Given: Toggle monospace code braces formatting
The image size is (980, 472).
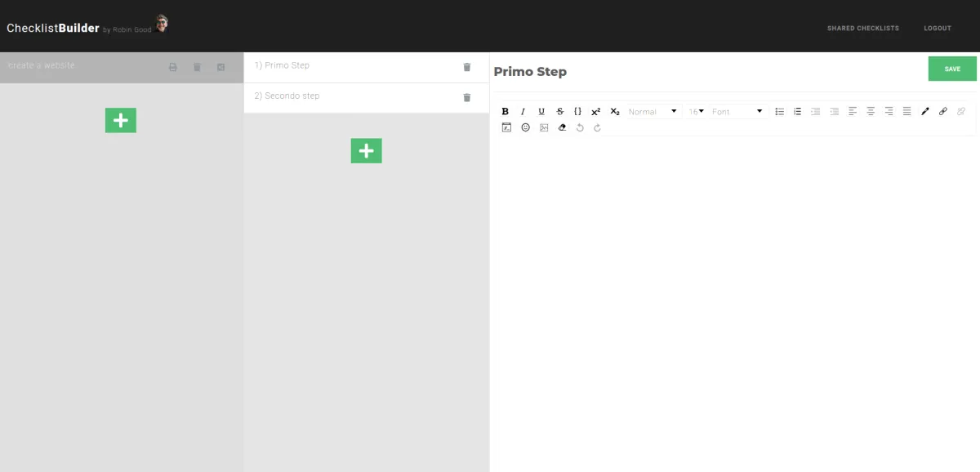Looking at the screenshot, I should tap(577, 111).
